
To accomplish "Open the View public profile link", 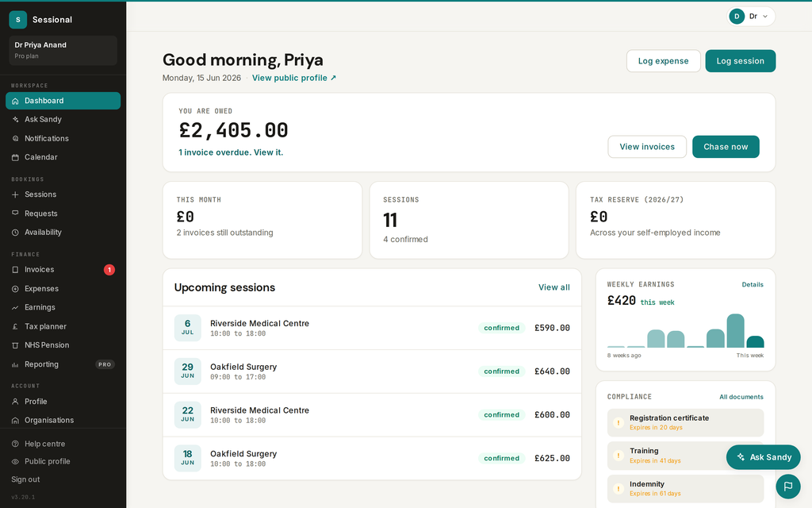I will [x=294, y=78].
